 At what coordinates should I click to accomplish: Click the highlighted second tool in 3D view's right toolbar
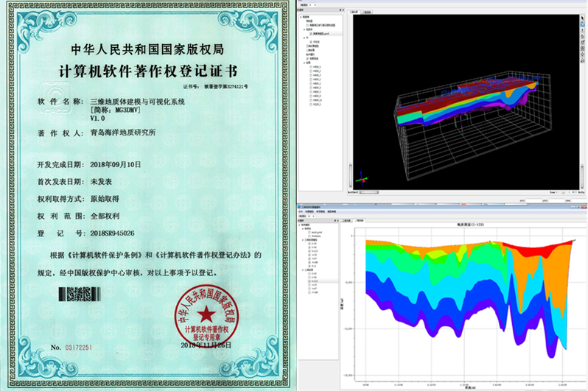click(x=582, y=24)
